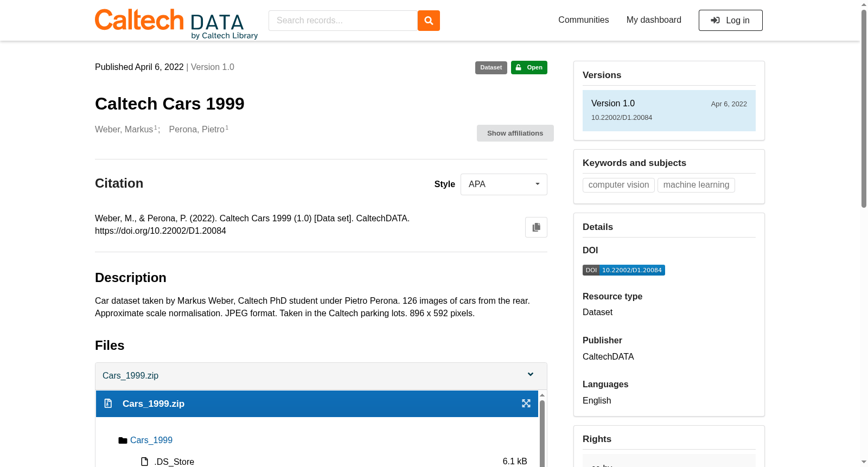Select the computer vision keyword tag
This screenshot has height=467, width=868.
pyautogui.click(x=618, y=185)
